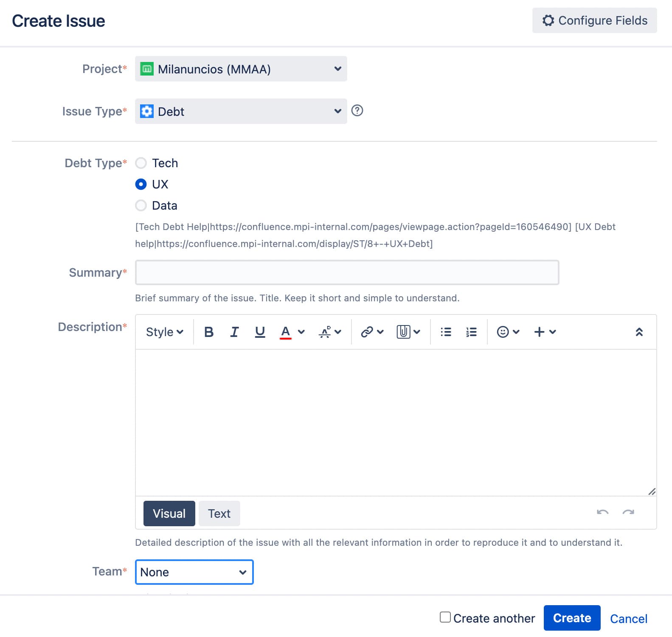Viewport: 672px width, 637px height.
Task: Click the Configure Fields button
Action: pos(594,20)
